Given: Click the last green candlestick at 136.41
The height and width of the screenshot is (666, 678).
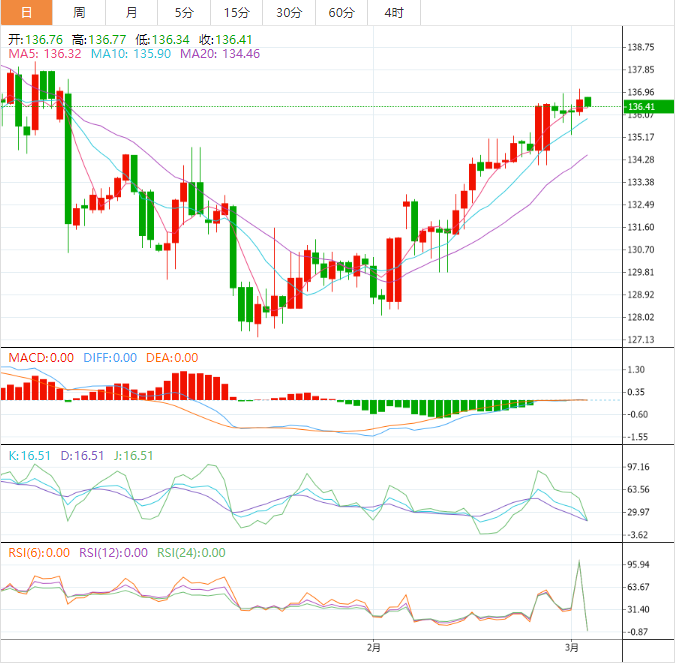Looking at the screenshot, I should point(588,102).
